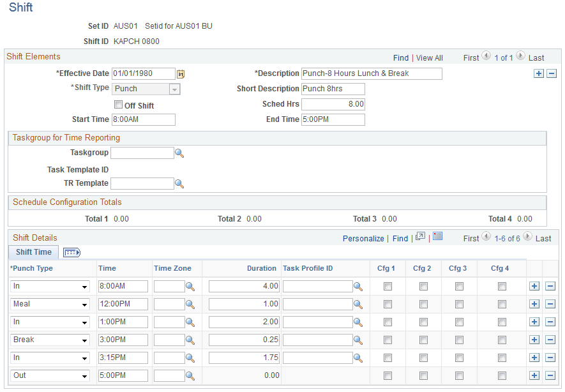Image resolution: width=565 pixels, height=392 pixels.
Task: Open TR Template lookup magnifier
Action: [179, 184]
